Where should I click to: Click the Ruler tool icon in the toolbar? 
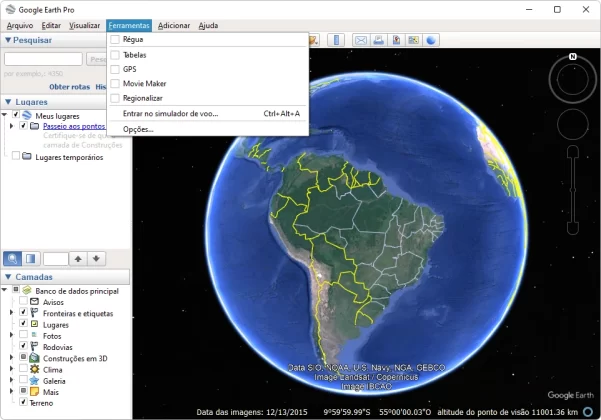336,40
